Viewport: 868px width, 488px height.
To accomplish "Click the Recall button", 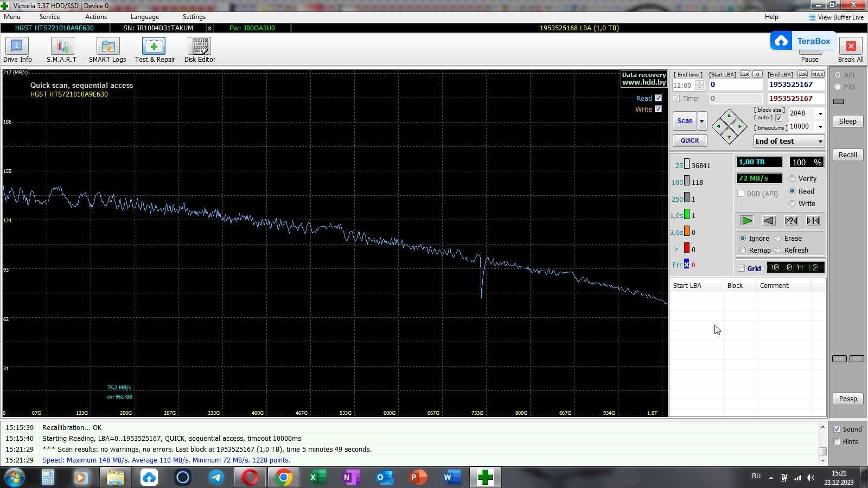I will coord(848,155).
